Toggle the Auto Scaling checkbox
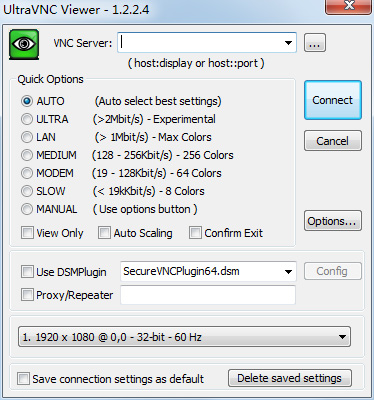Viewport: 374px width, 400px height. 104,233
